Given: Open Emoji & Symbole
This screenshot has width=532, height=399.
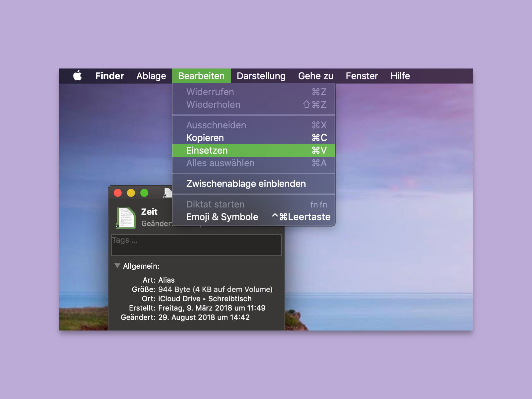Looking at the screenshot, I should [x=254, y=217].
